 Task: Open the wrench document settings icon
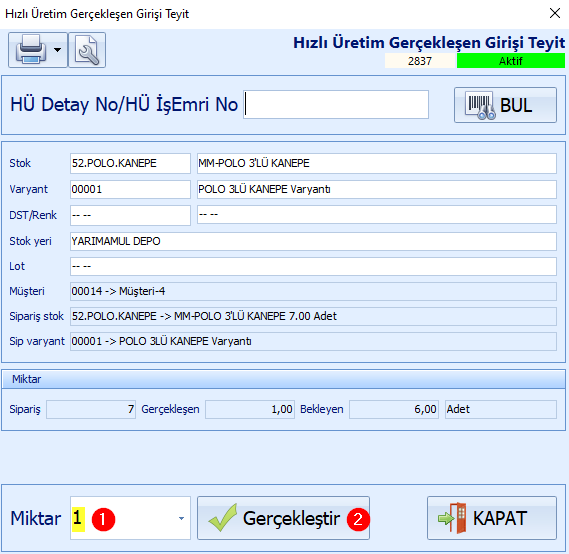87,50
